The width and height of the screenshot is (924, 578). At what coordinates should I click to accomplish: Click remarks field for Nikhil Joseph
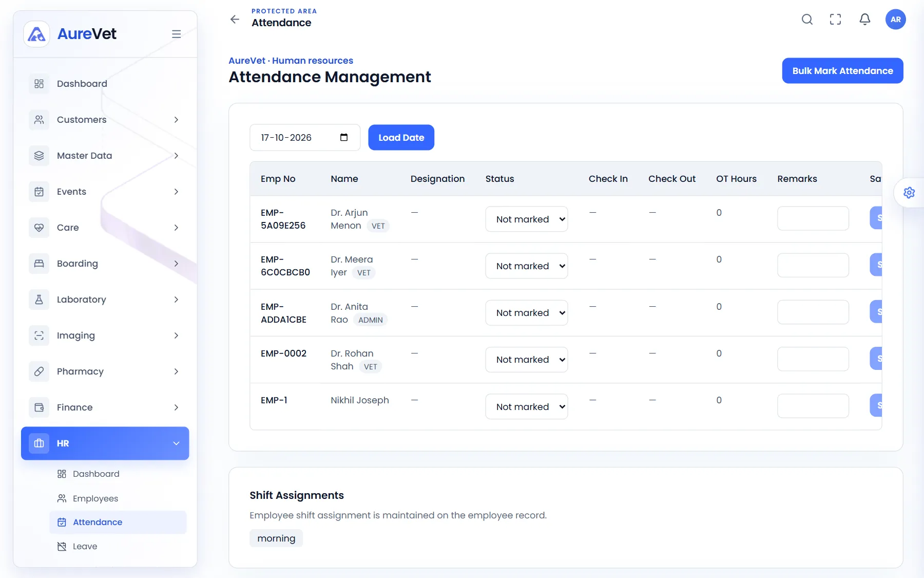tap(813, 406)
